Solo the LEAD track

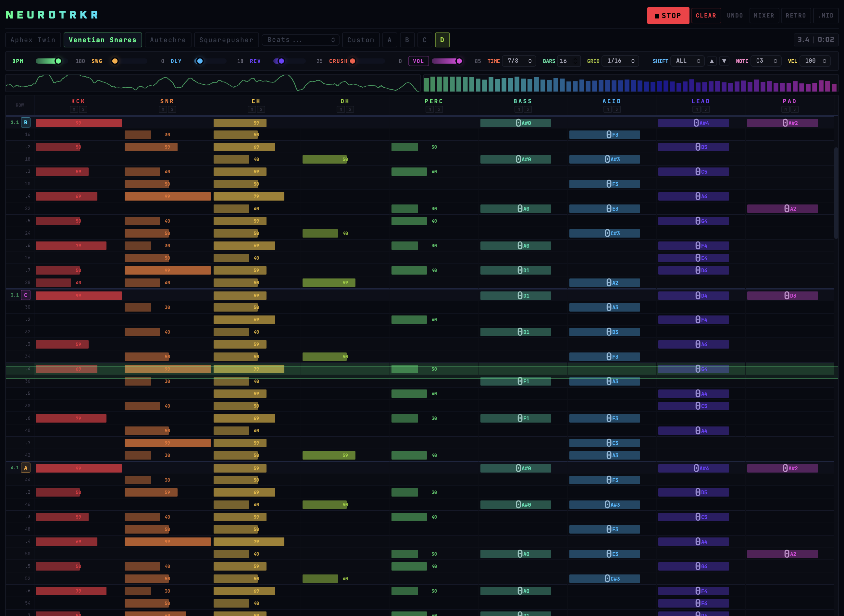tap(706, 109)
